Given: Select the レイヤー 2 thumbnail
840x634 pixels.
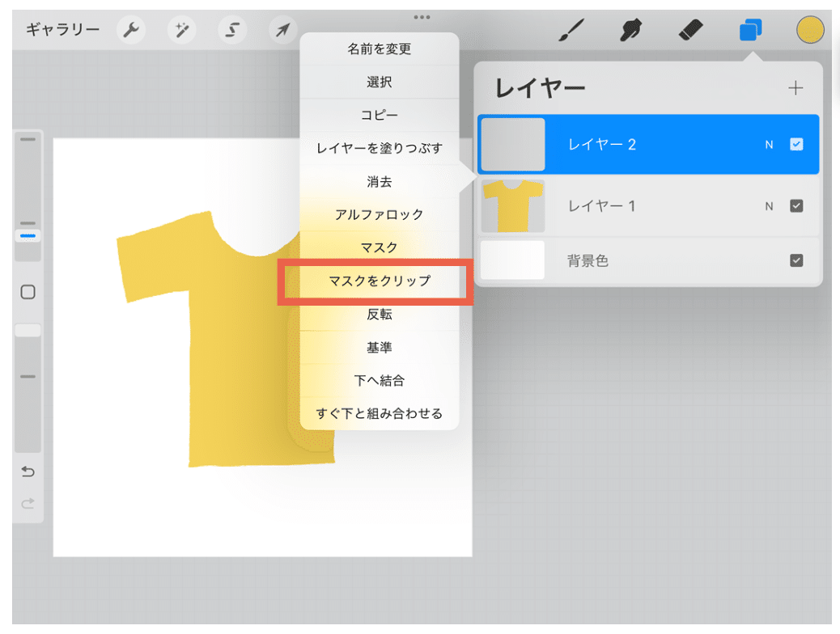Looking at the screenshot, I should pyautogui.click(x=513, y=145).
